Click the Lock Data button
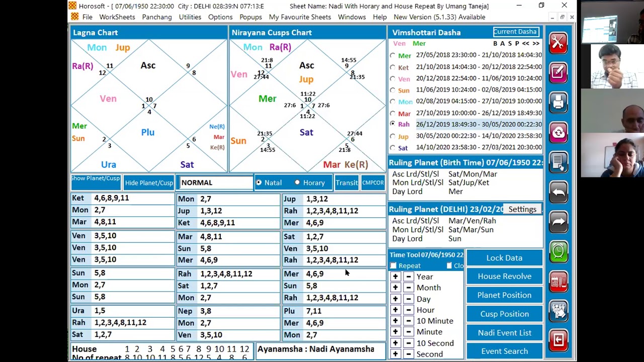Screen dimensions: 644x362 pos(504,258)
